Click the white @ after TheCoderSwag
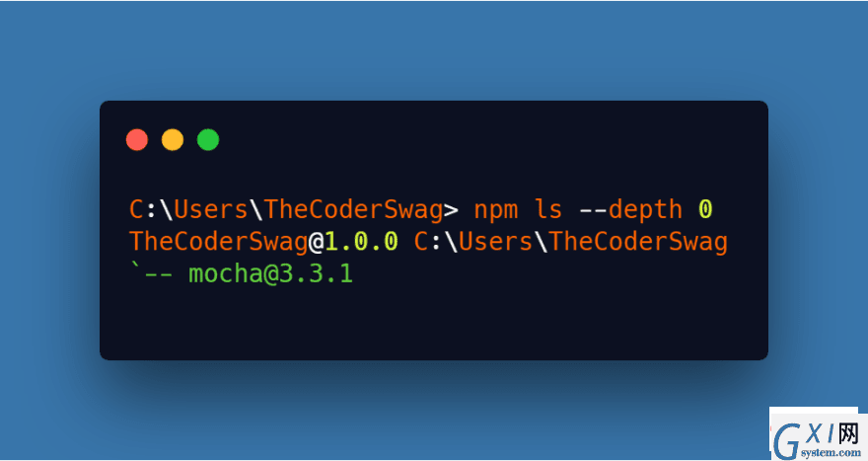 point(316,242)
